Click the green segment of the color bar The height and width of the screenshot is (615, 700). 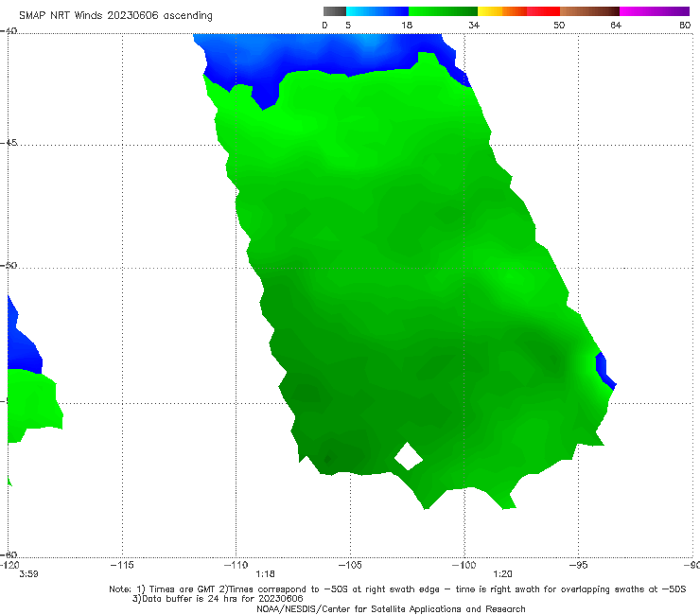(x=443, y=11)
